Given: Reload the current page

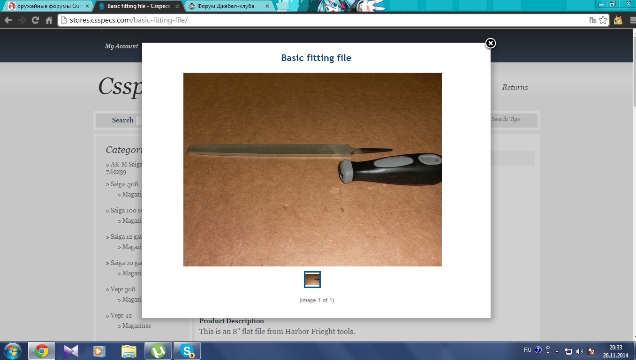Looking at the screenshot, I should point(35,20).
